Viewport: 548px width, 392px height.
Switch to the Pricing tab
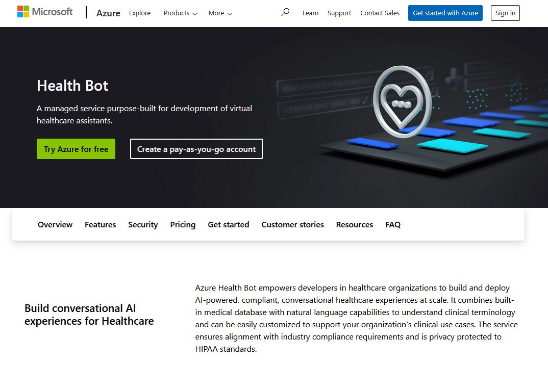183,225
